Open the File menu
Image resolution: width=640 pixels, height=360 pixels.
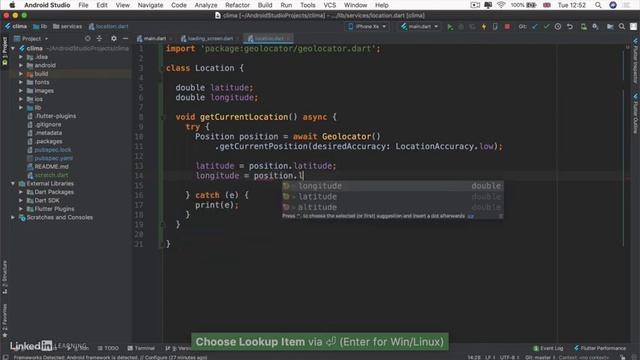coord(83,5)
